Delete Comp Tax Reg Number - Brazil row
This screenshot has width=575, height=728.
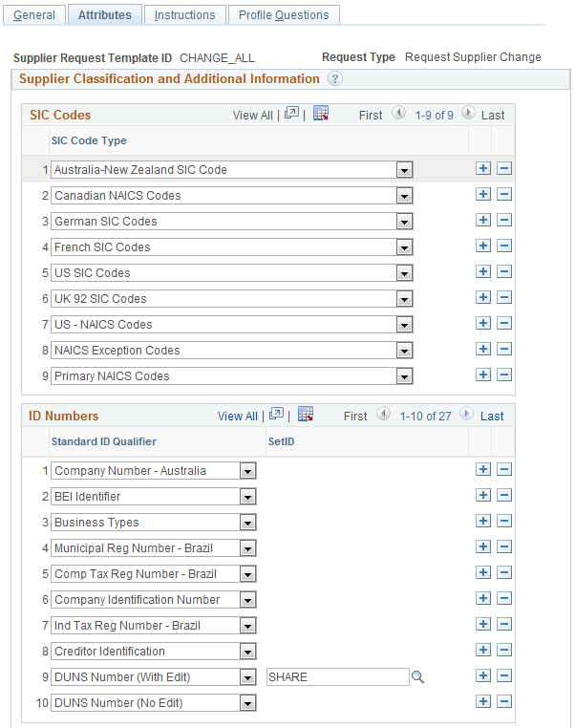504,572
